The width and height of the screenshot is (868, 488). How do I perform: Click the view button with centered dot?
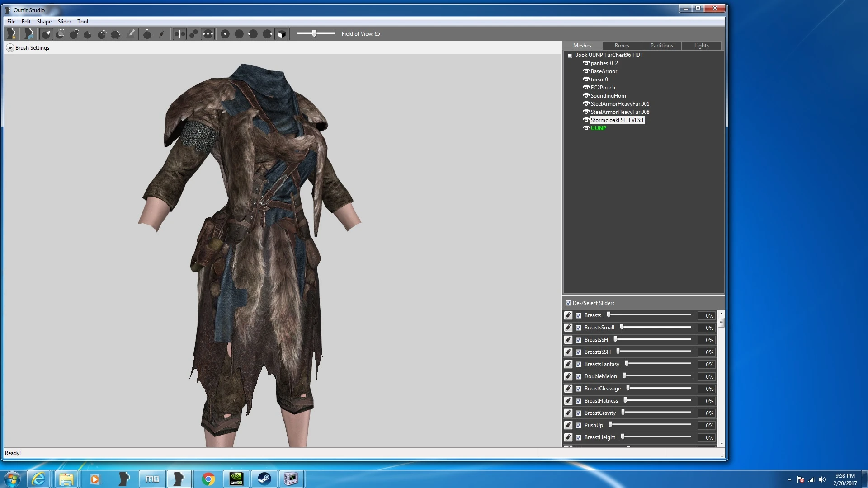pyautogui.click(x=225, y=34)
